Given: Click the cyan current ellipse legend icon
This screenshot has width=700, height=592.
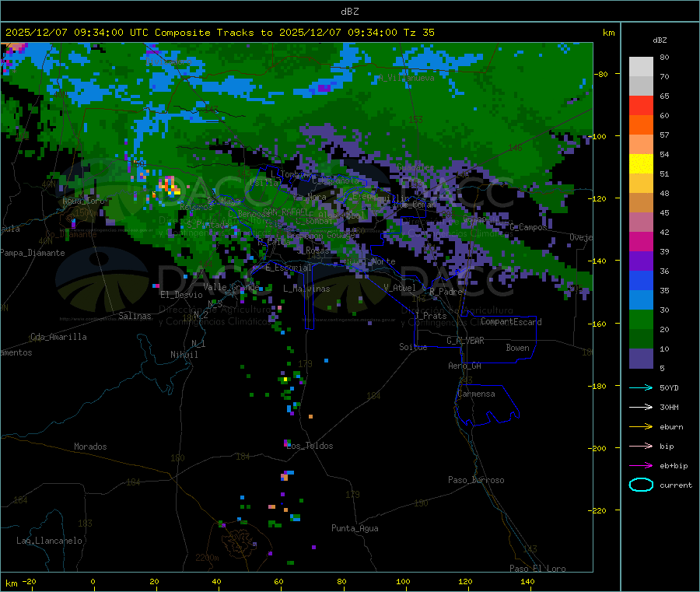Looking at the screenshot, I should pos(641,485).
